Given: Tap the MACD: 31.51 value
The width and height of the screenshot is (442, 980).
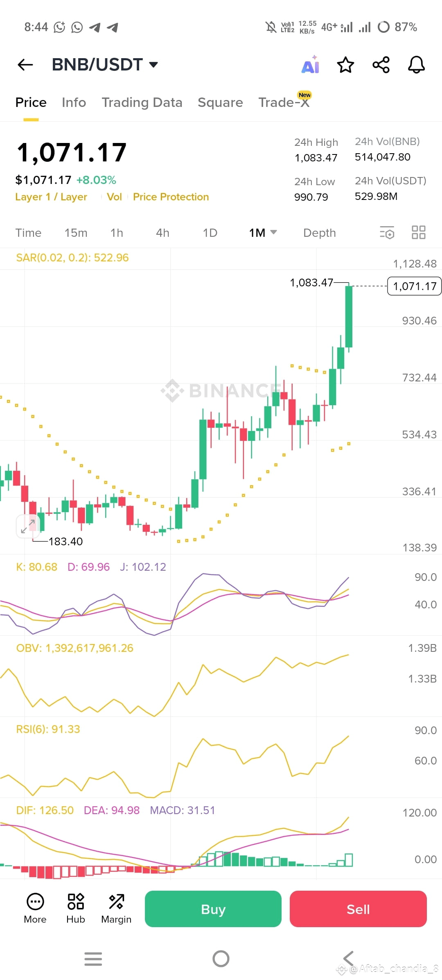Looking at the screenshot, I should coord(183,810).
